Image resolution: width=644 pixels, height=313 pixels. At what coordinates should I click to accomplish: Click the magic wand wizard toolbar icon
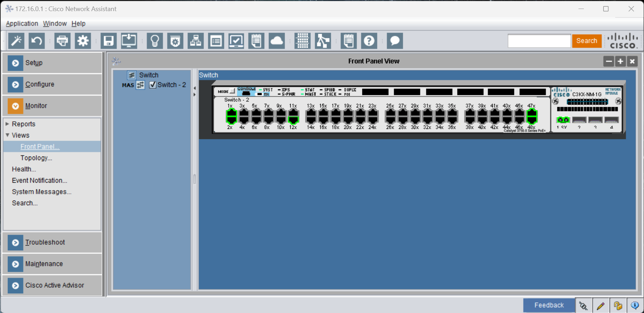click(16, 41)
